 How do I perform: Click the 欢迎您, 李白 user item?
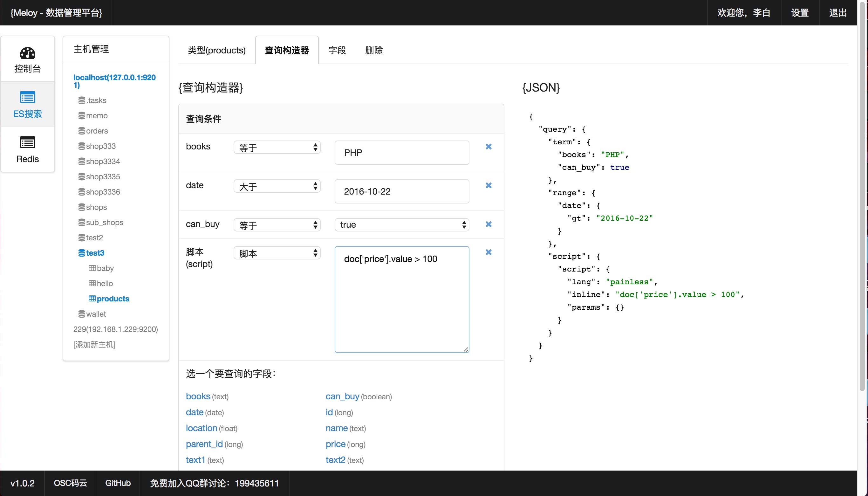[x=744, y=13]
